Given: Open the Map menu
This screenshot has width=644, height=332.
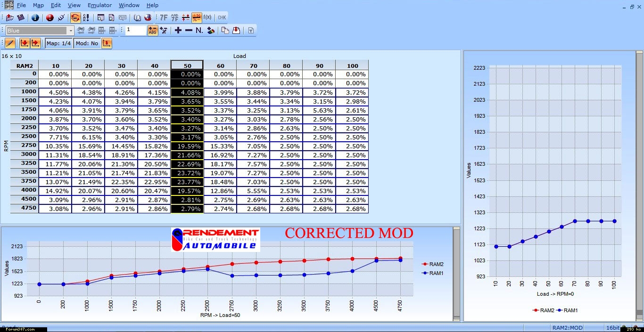Looking at the screenshot, I should [x=38, y=5].
